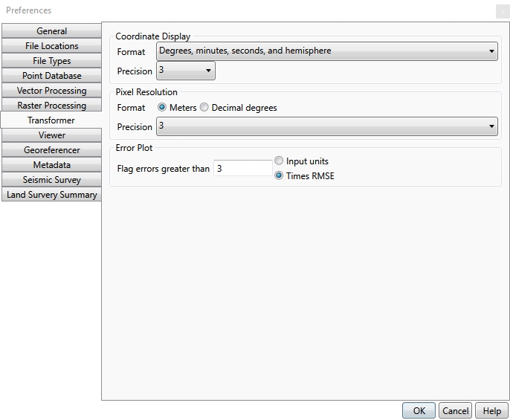The width and height of the screenshot is (510, 420).
Task: Switch to the Viewer tab
Action: [x=51, y=135]
